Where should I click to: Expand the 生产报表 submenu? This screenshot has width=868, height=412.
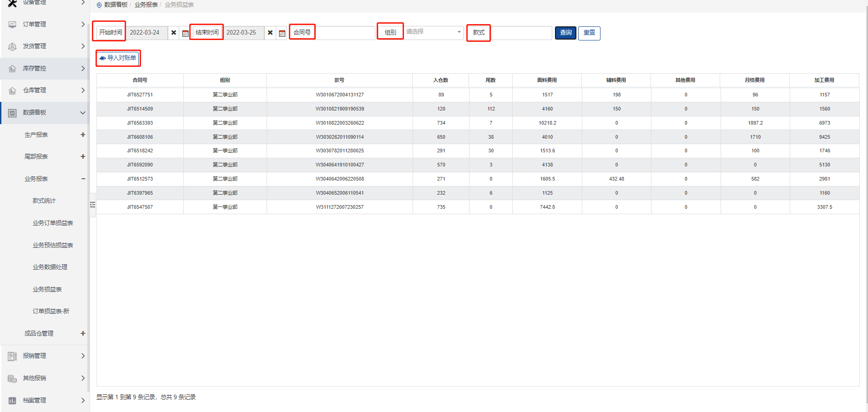click(83, 135)
